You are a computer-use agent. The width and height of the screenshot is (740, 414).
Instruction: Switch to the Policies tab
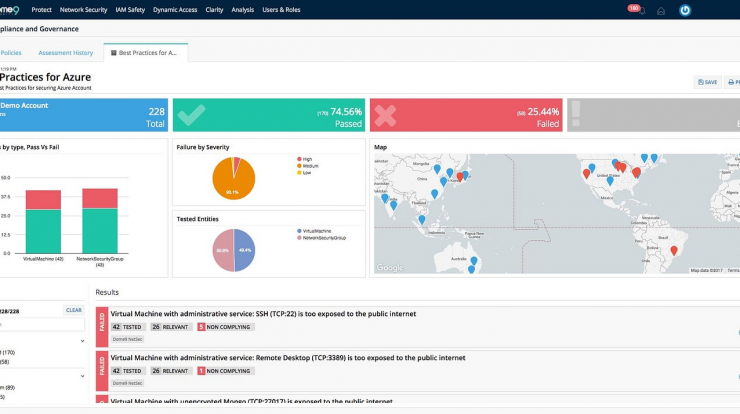pos(11,53)
